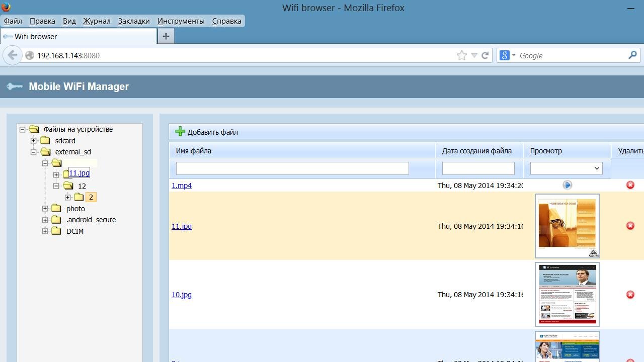Screen dimensions: 644x362
Task: Delete 1.mp4 using its red X icon
Action: click(630, 185)
